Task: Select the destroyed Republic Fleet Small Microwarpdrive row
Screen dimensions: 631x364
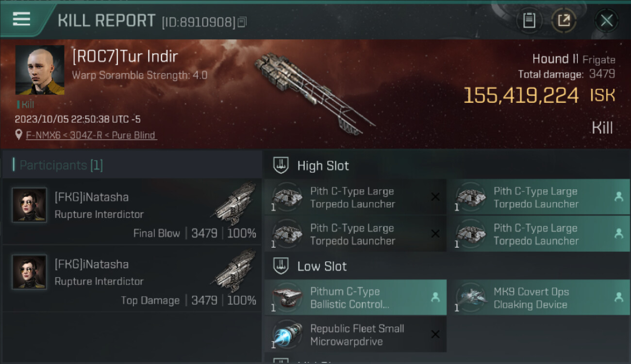Action: click(355, 334)
